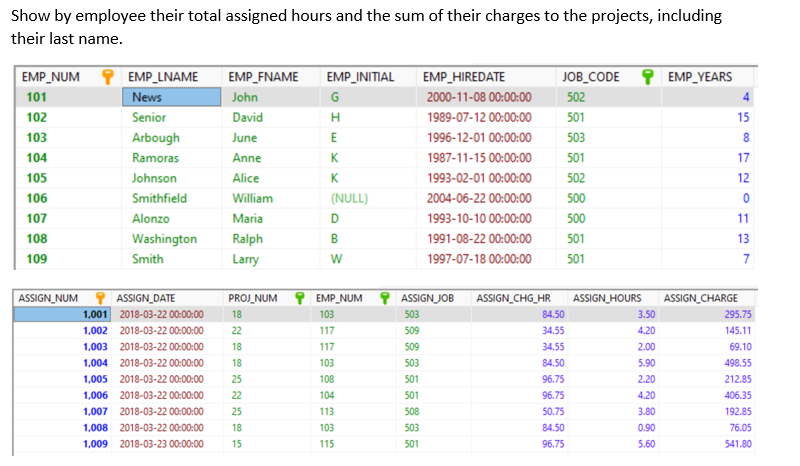Select assignment number 1,001 cell
This screenshot has height=466, width=800.
click(x=62, y=314)
